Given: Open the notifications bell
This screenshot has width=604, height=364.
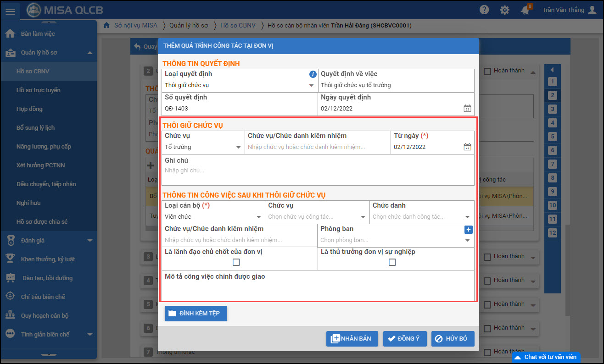Looking at the screenshot, I should [526, 10].
